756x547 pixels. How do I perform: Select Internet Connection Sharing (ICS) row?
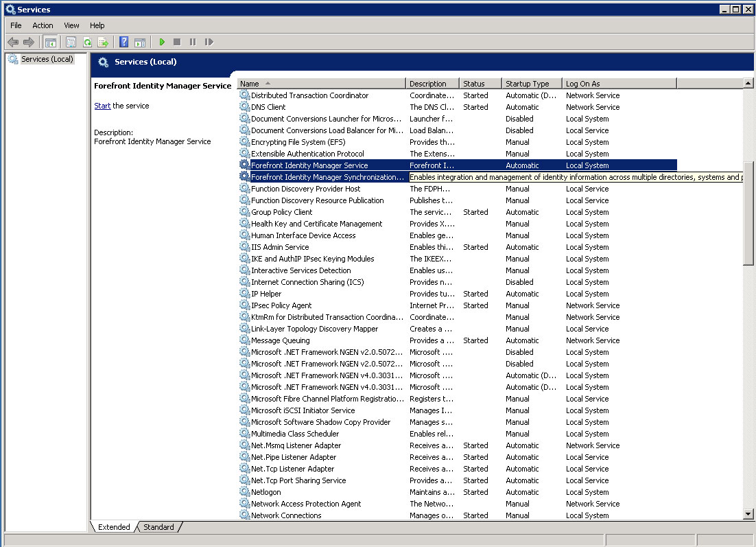point(458,281)
